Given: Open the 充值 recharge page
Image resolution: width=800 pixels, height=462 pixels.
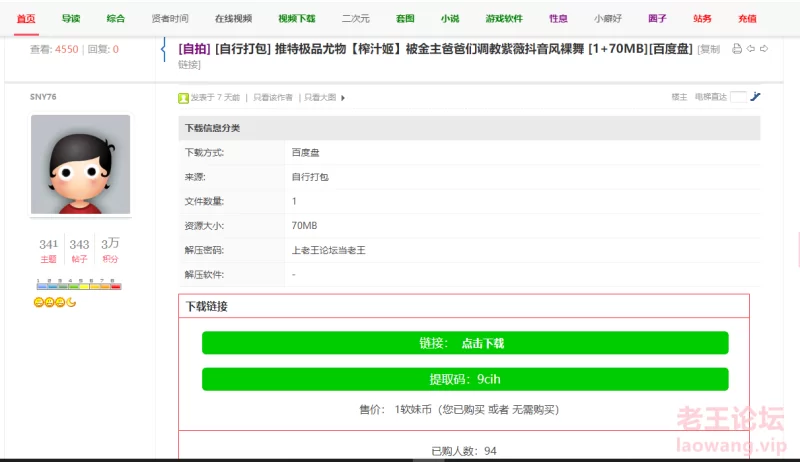Looking at the screenshot, I should coord(747,19).
